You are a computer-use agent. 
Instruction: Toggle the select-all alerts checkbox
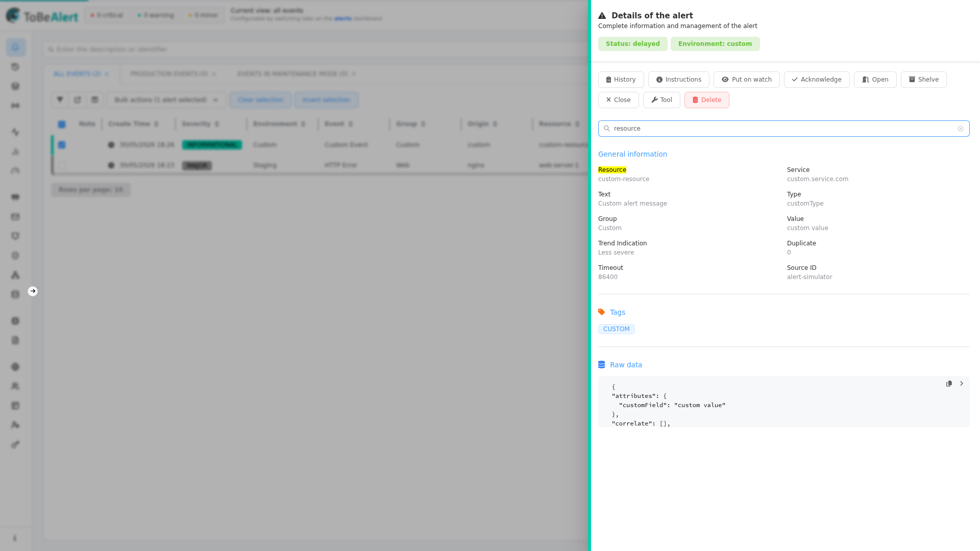(x=62, y=124)
